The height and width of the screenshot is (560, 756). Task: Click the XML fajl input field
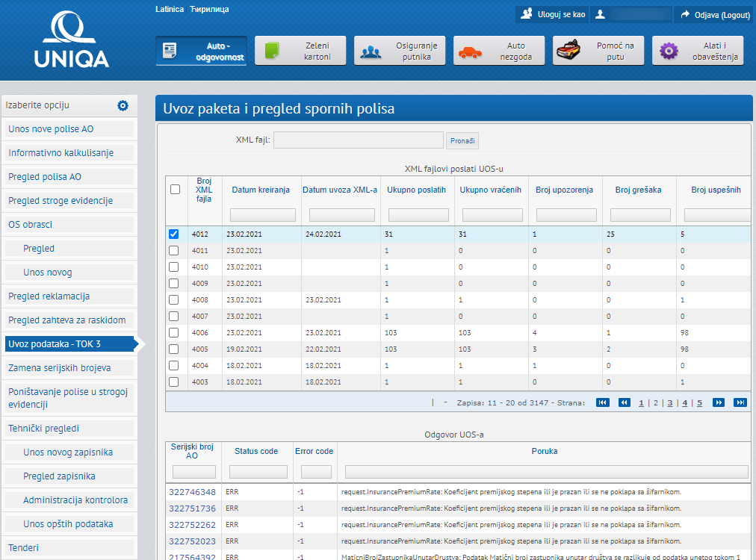(358, 140)
